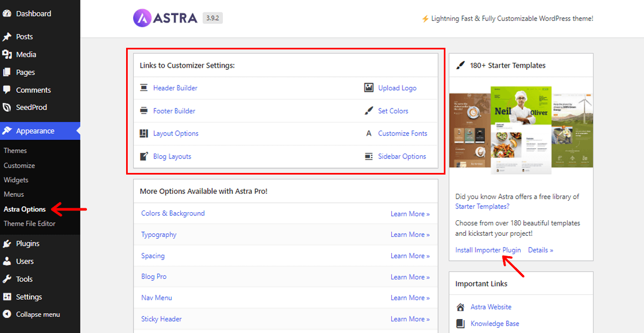Click the Footer Builder icon
The height and width of the screenshot is (333, 644).
tap(144, 111)
